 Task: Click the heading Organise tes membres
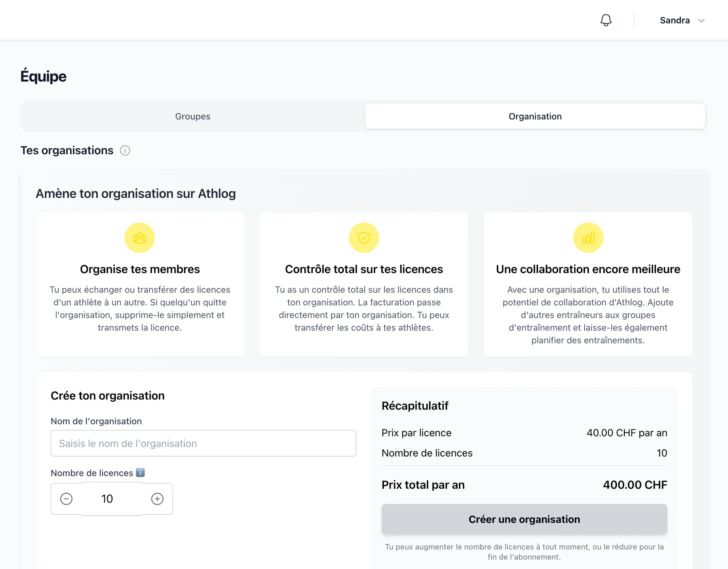coord(140,269)
